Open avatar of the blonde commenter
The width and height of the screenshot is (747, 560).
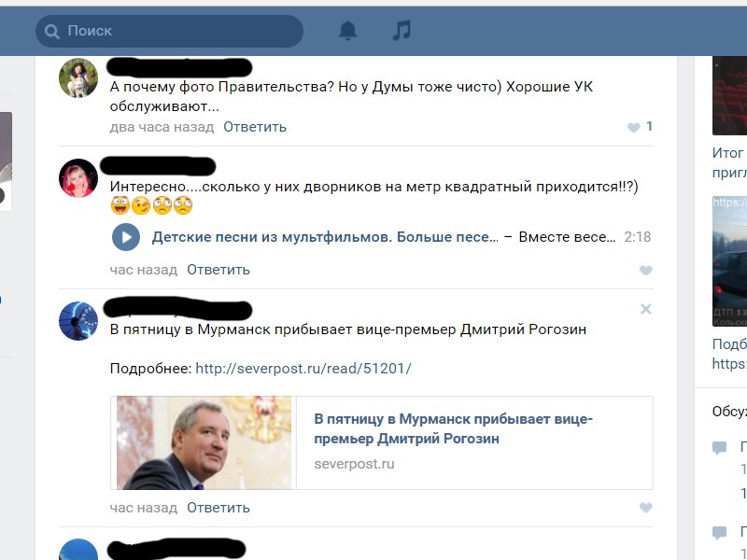tap(78, 178)
